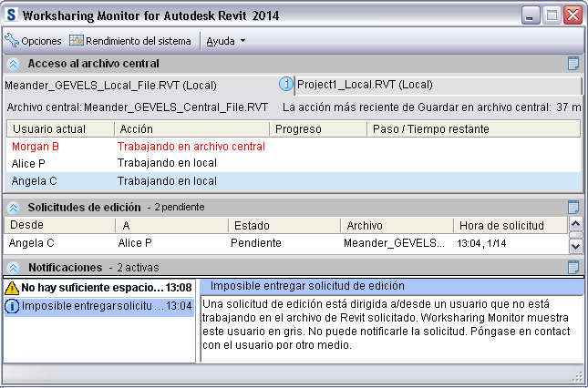The height and width of the screenshot is (388, 588).
Task: Click notes icon in Solicitudes de edición header
Action: 573,207
